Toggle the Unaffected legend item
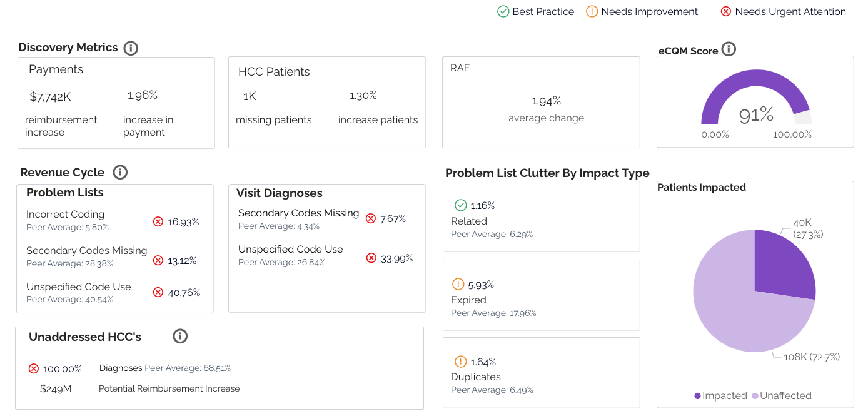This screenshot has width=868, height=416. 781,396
